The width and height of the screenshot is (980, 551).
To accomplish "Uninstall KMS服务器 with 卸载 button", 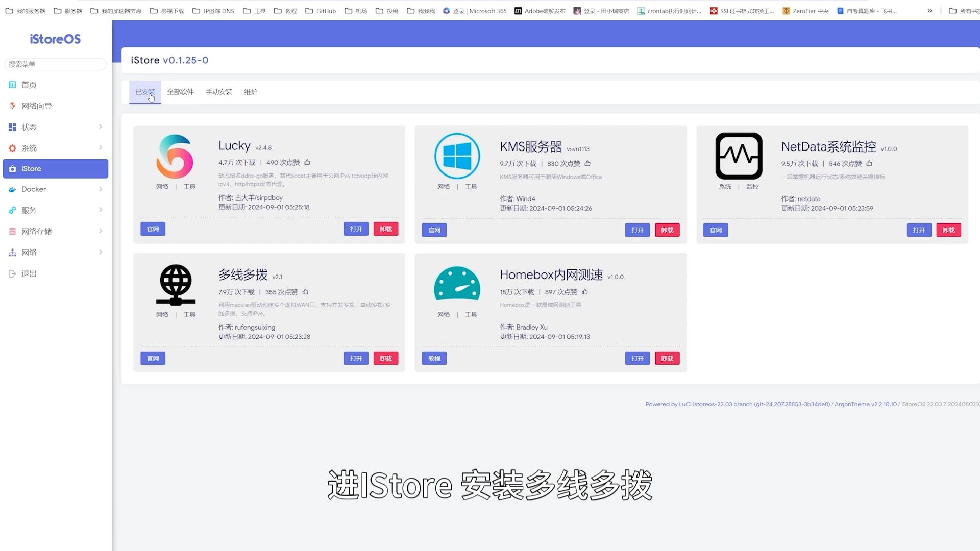I will [x=667, y=230].
